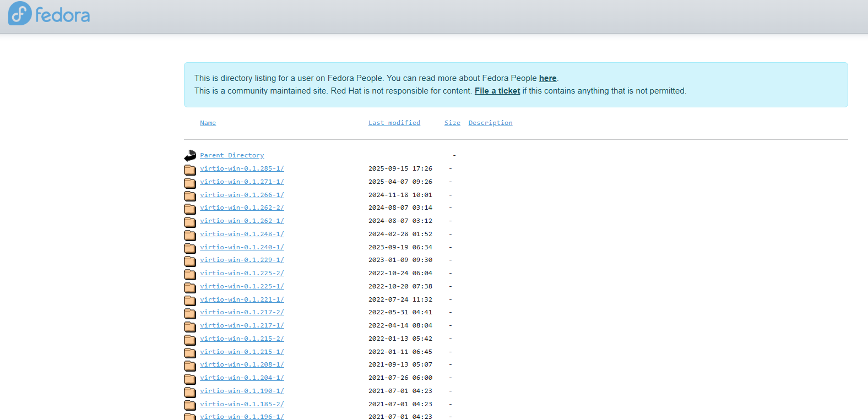The image size is (868, 420).
Task: Click the Fedora logo in the header
Action: pos(49,14)
